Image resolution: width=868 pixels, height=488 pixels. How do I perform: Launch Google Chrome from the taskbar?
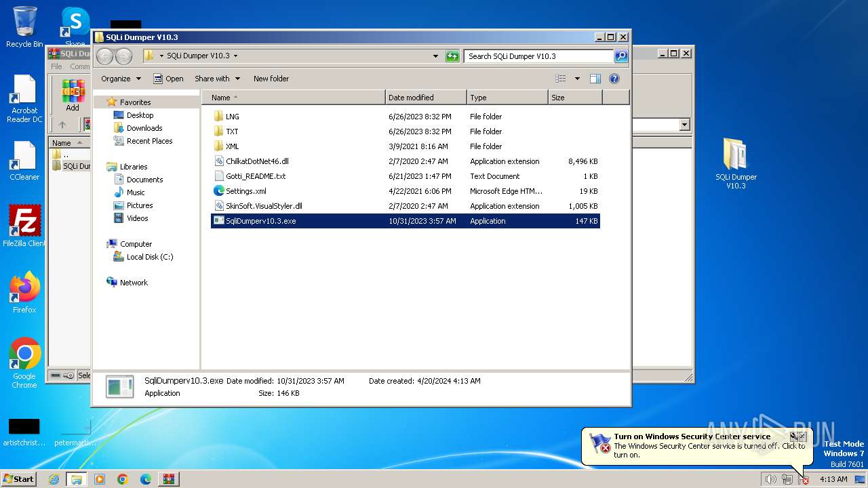click(122, 479)
